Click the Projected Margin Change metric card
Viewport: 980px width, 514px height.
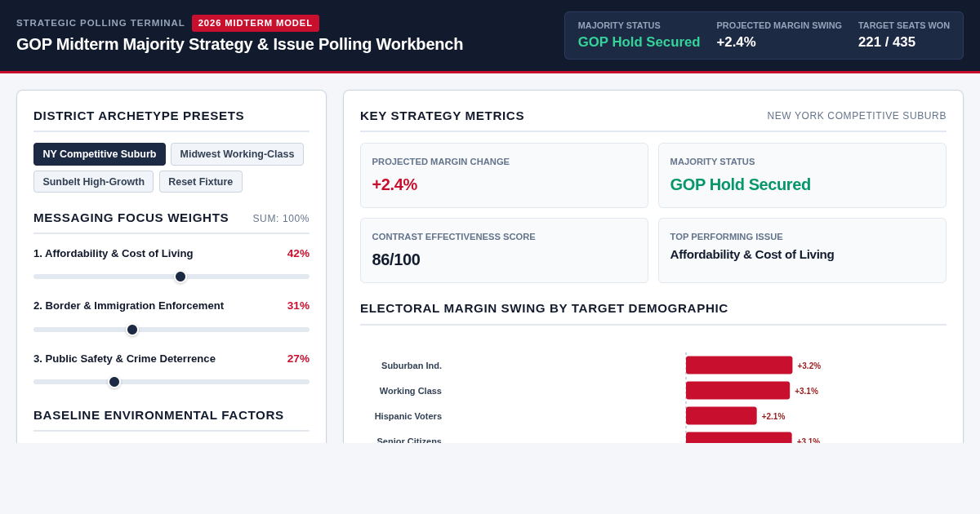(504, 175)
